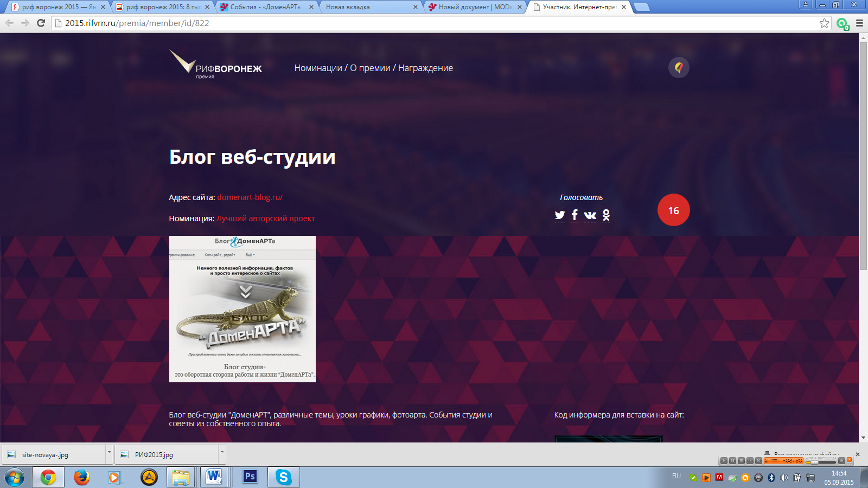This screenshot has height=488, width=868.
Task: Open the volume speaker tray icon
Action: (x=784, y=478)
